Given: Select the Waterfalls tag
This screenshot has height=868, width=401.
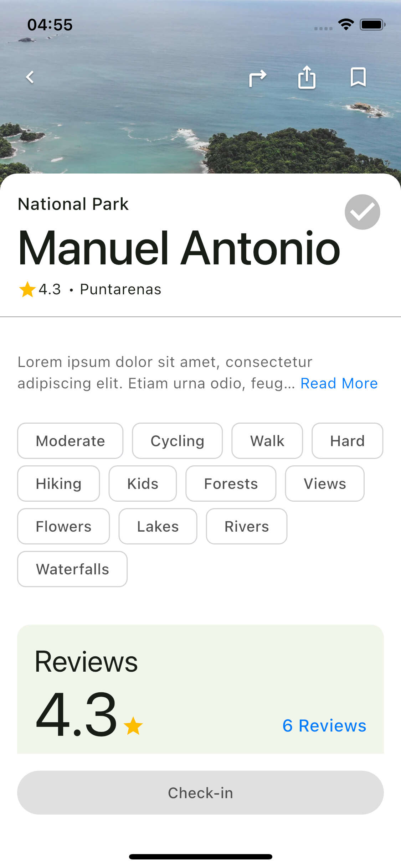Looking at the screenshot, I should pos(72,569).
